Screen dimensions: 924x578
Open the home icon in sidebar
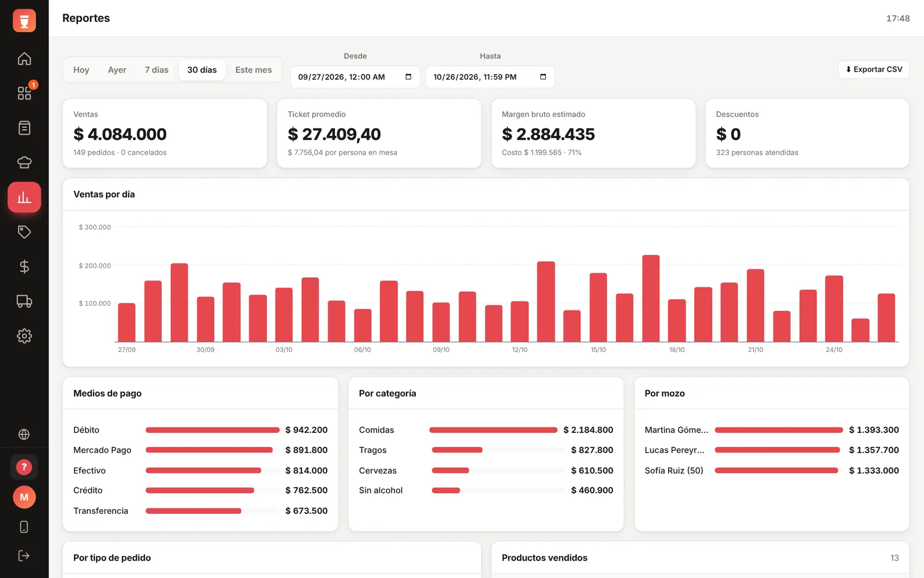24,58
